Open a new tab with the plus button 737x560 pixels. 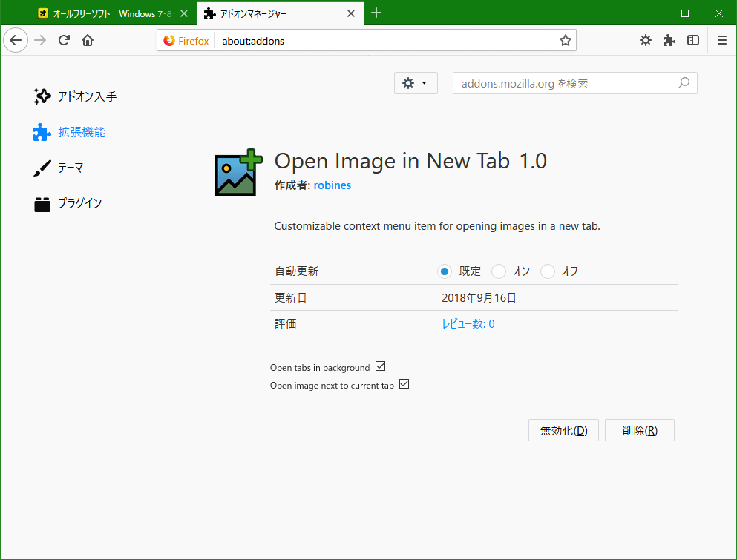click(376, 13)
